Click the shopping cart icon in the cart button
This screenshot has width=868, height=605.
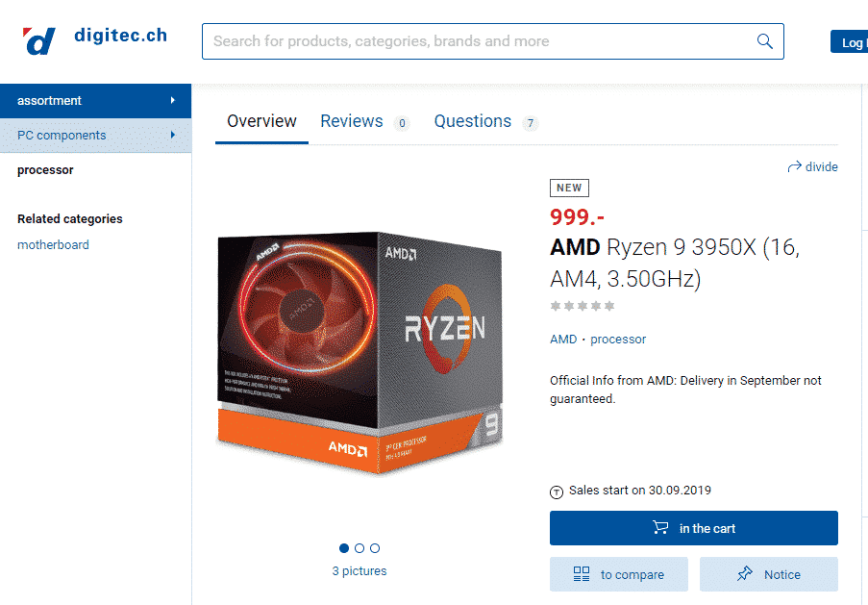point(659,528)
